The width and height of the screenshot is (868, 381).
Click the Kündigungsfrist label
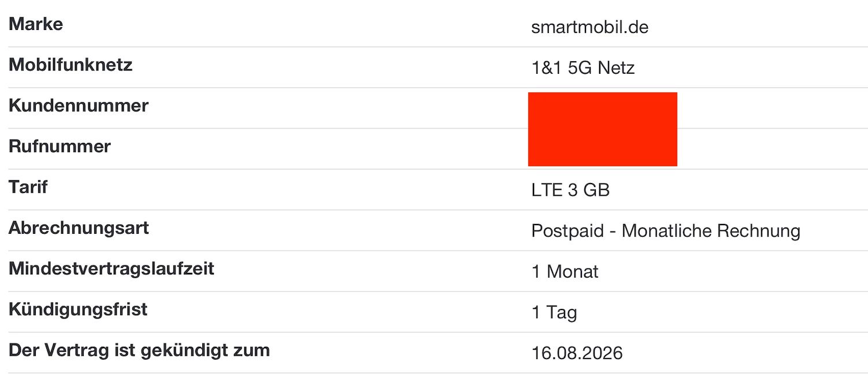click(x=78, y=309)
